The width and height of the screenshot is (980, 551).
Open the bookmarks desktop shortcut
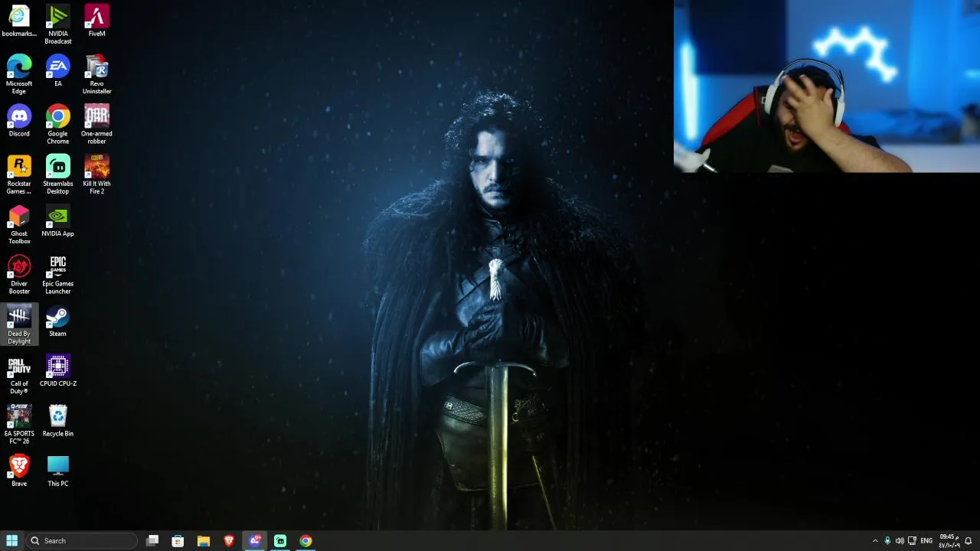[19, 21]
